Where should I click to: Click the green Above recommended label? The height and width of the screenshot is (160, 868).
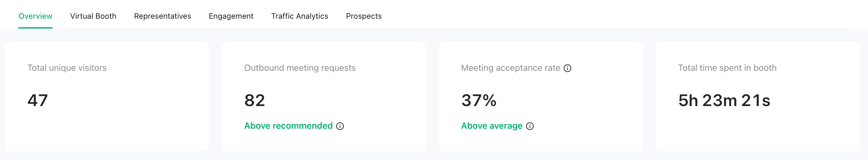(x=288, y=126)
